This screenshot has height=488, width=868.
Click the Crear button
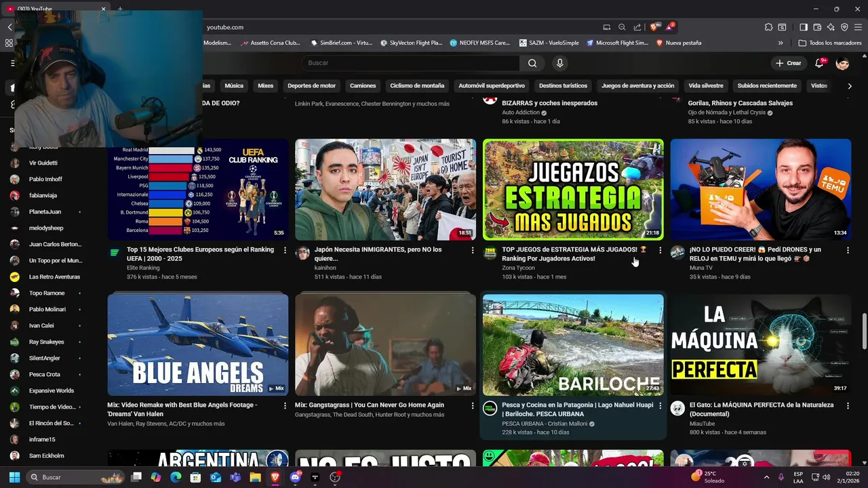click(x=789, y=63)
